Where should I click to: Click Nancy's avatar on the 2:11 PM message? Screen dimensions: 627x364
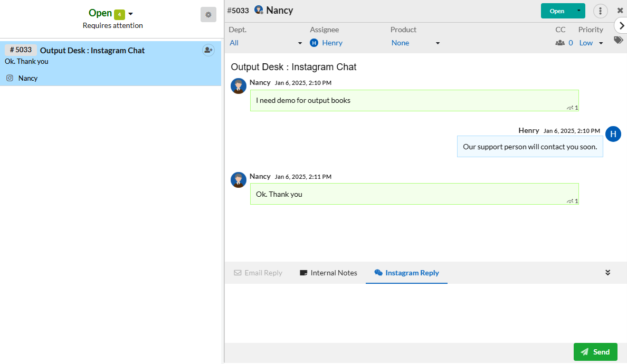pos(239,180)
